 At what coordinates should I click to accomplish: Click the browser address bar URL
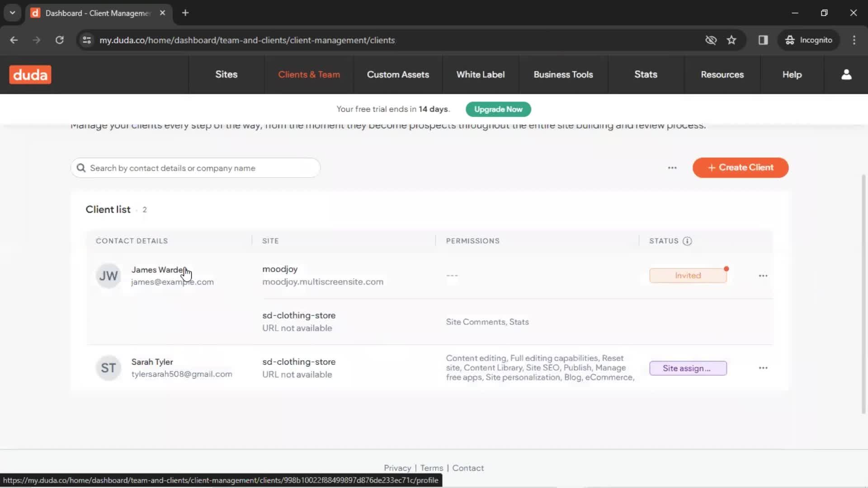(247, 40)
